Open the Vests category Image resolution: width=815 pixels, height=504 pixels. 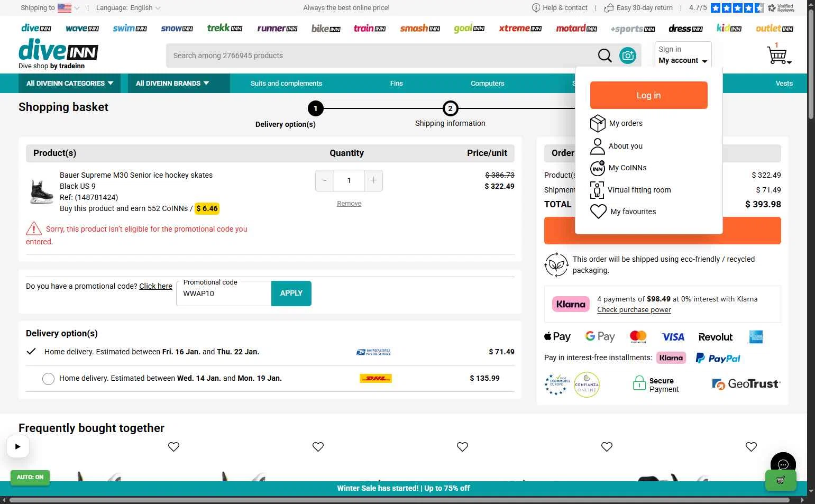click(784, 84)
